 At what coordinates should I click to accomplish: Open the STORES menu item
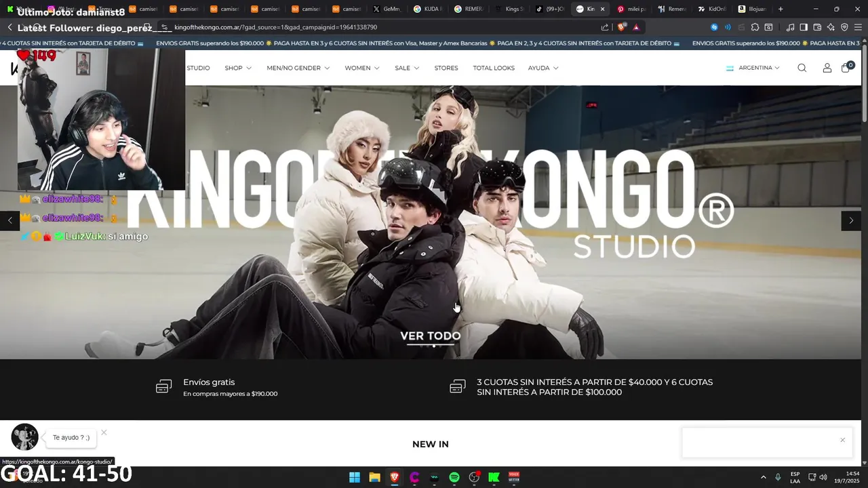tap(446, 68)
